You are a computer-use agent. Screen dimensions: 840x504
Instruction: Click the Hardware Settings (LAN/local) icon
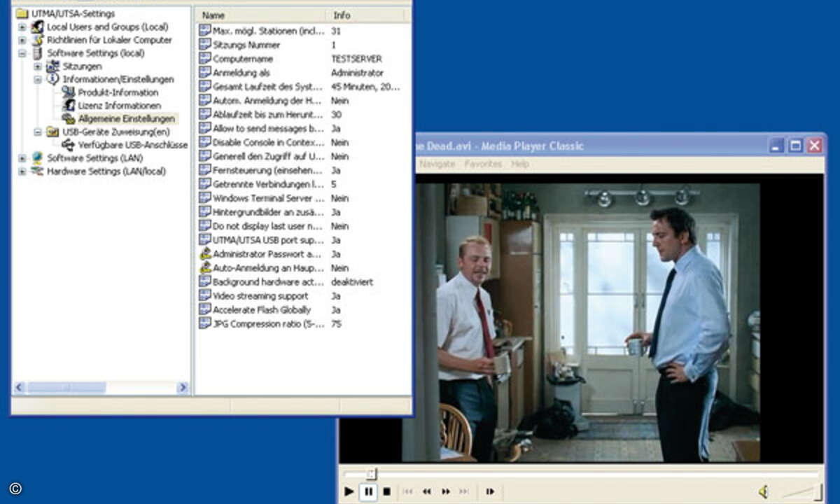click(x=38, y=171)
